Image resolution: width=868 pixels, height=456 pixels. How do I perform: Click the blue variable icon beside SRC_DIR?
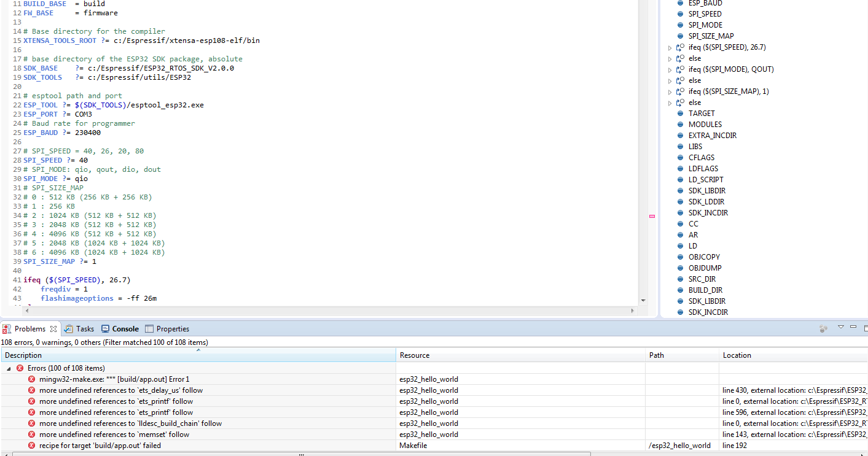point(680,279)
